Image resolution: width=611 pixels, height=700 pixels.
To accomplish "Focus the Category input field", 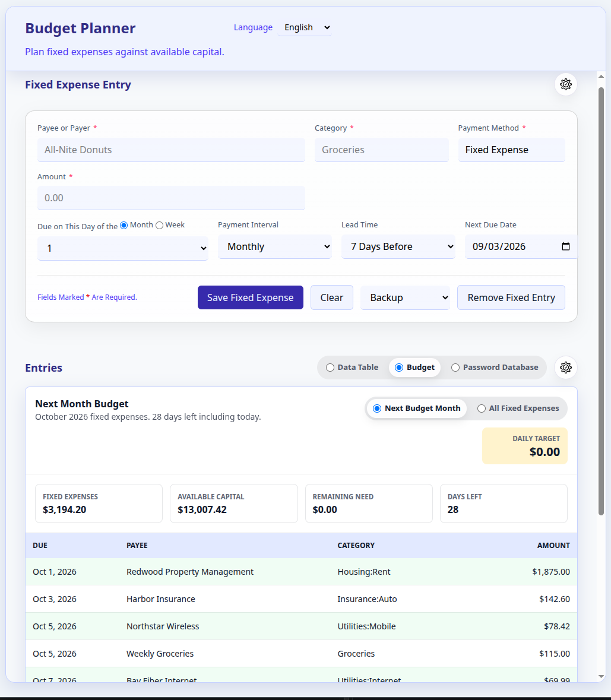I will (x=382, y=150).
